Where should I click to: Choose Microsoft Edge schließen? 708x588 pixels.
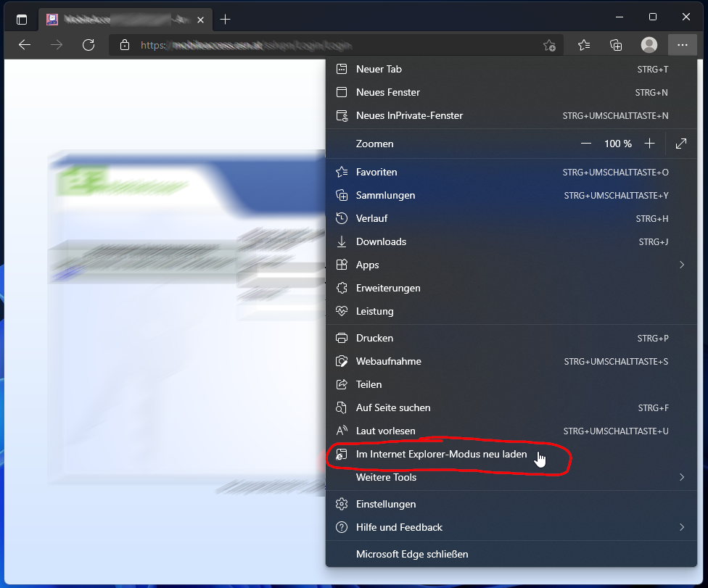412,554
